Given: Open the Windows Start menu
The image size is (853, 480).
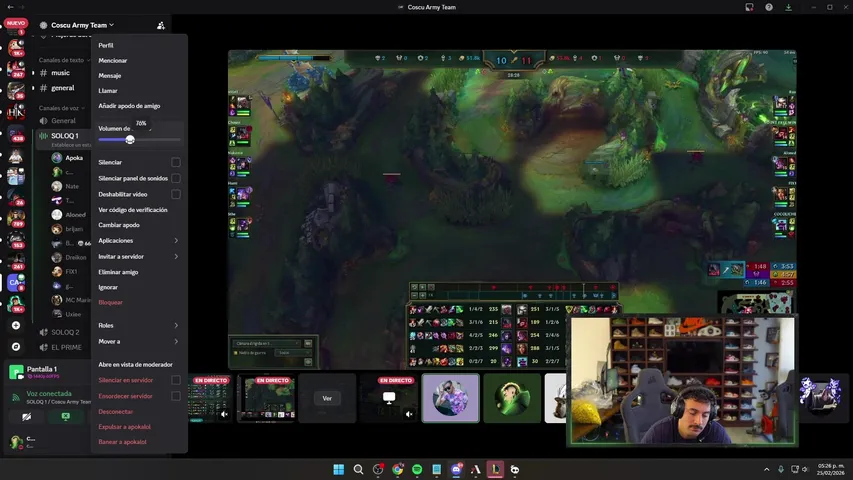Looking at the screenshot, I should (x=338, y=469).
